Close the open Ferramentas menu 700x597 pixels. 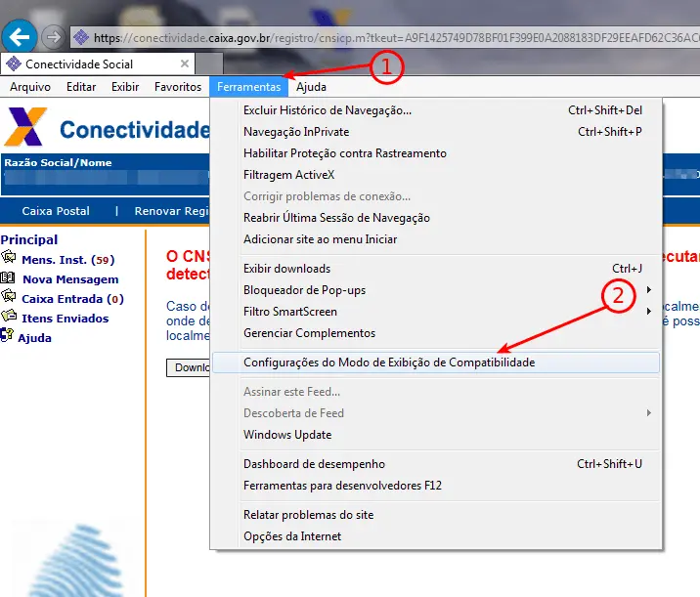click(x=248, y=87)
